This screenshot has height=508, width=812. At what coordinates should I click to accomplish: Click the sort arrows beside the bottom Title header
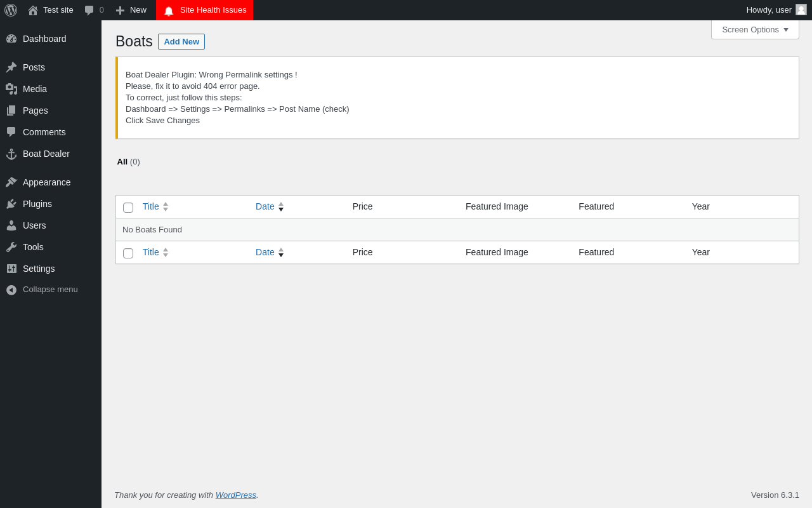(x=166, y=252)
